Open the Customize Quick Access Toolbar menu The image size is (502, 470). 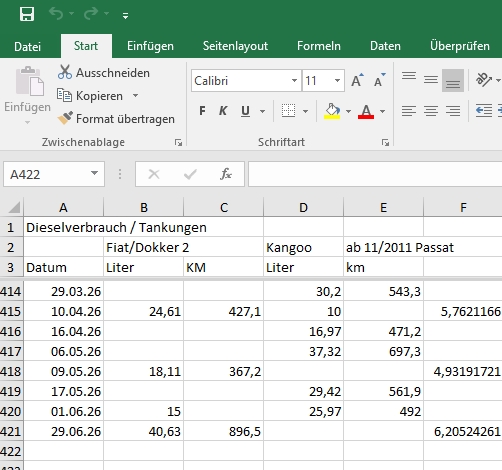click(125, 15)
